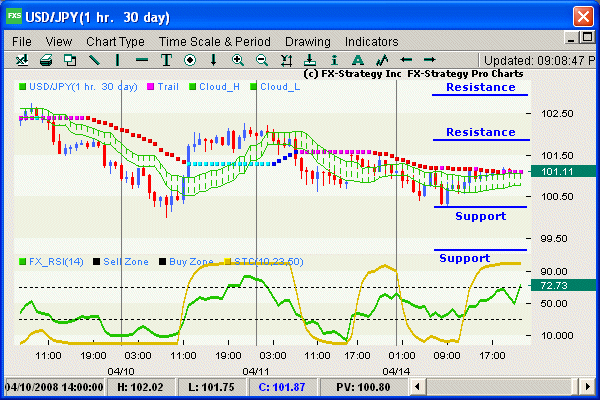Viewport: 600px width, 400px height.
Task: Click scrollbar right arrow button
Action: pyautogui.click(x=588, y=387)
